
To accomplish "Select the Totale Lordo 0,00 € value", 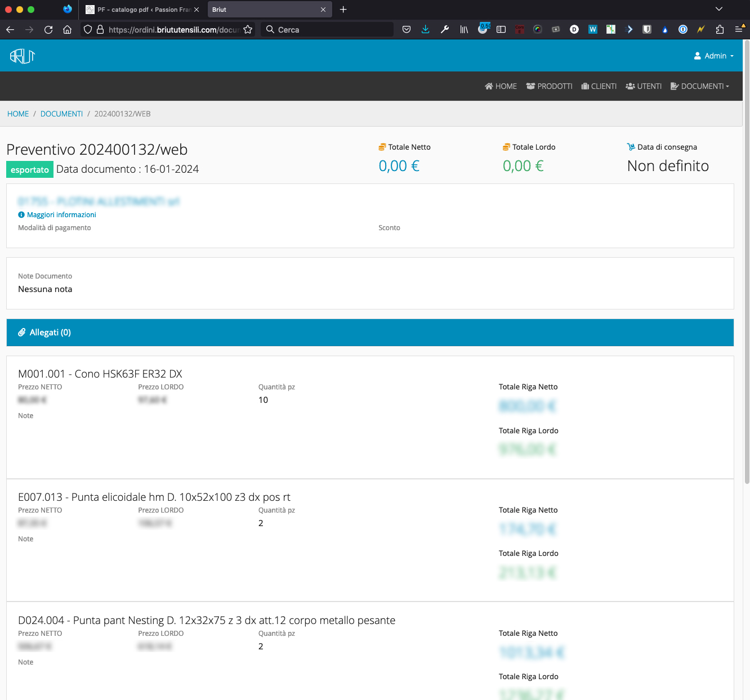I will [x=523, y=166].
